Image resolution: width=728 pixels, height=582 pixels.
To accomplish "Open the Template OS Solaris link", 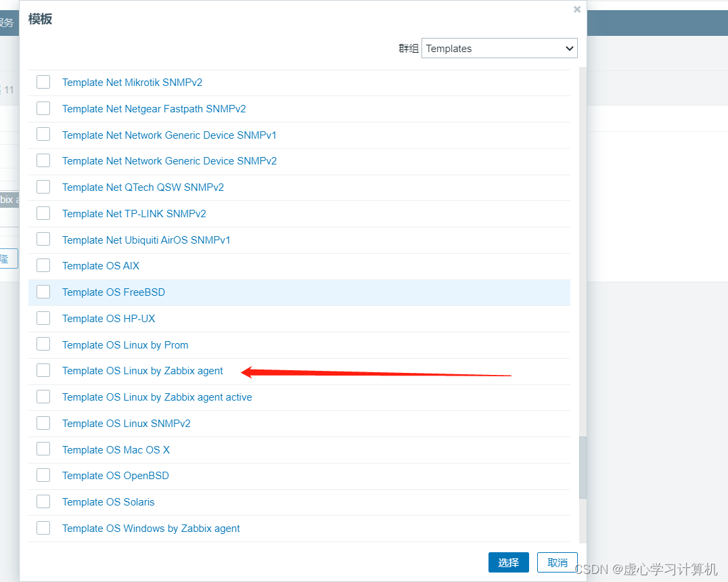I will coord(108,502).
